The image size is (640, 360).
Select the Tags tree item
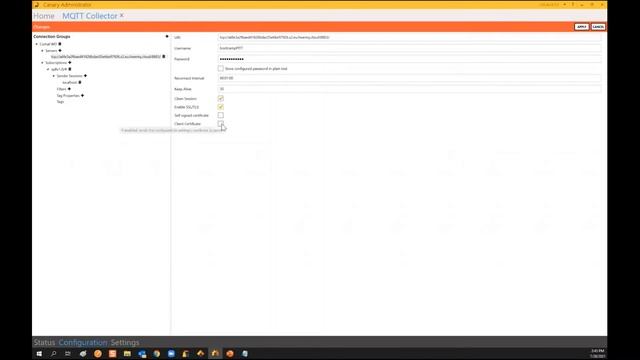60,102
